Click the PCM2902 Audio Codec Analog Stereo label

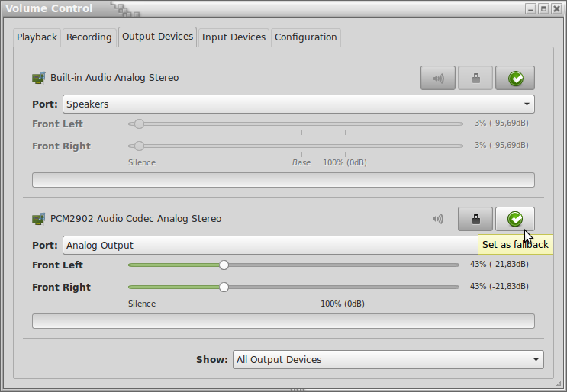click(136, 219)
